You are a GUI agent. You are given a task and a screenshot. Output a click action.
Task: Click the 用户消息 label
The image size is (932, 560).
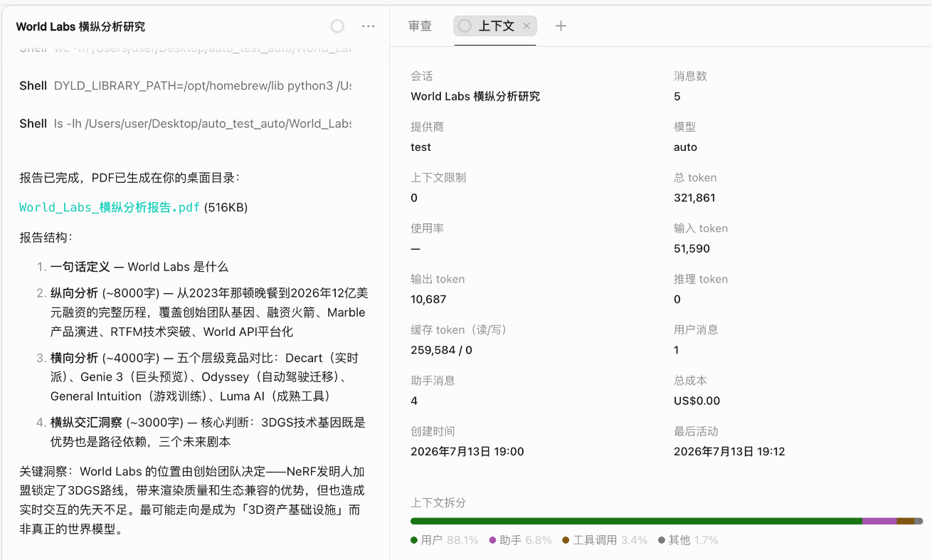tap(696, 329)
